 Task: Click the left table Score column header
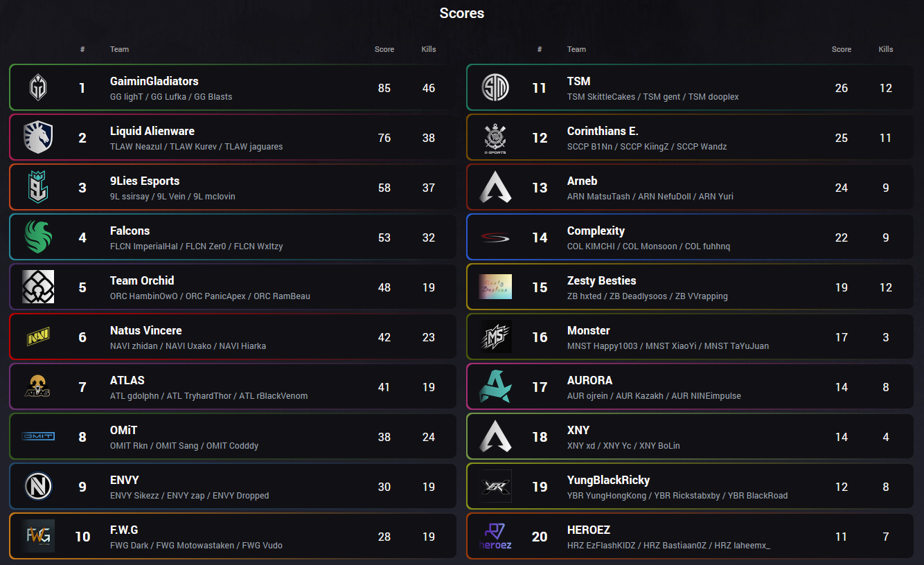pos(384,49)
